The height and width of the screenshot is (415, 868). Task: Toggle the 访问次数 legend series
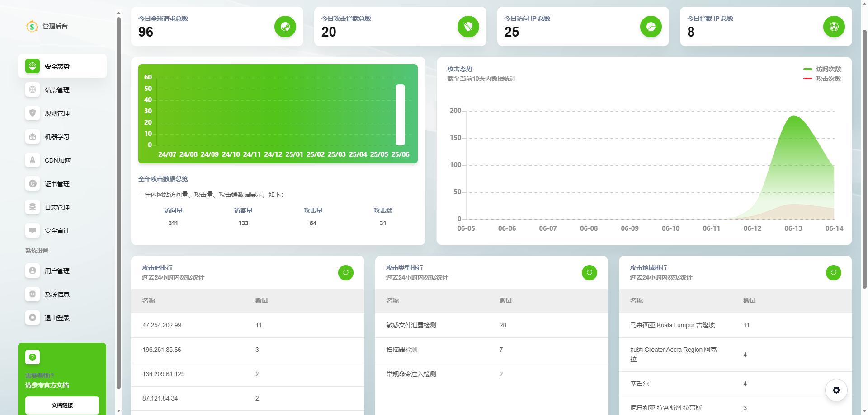822,69
